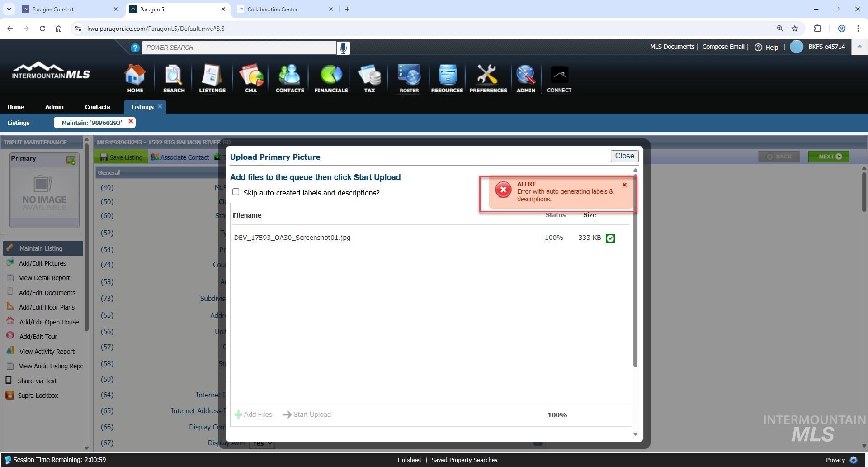
Task: Open the Search module icon
Action: [174, 78]
